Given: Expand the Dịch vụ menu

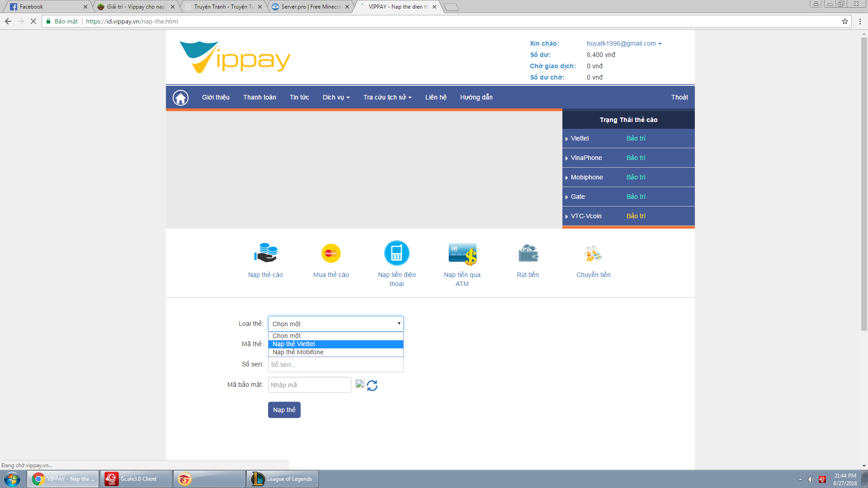Looking at the screenshot, I should (x=336, y=97).
